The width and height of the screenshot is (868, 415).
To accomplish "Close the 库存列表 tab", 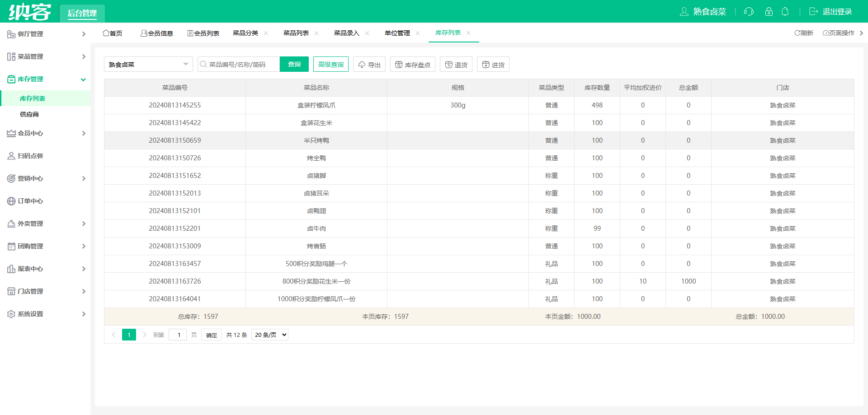I will coord(468,33).
